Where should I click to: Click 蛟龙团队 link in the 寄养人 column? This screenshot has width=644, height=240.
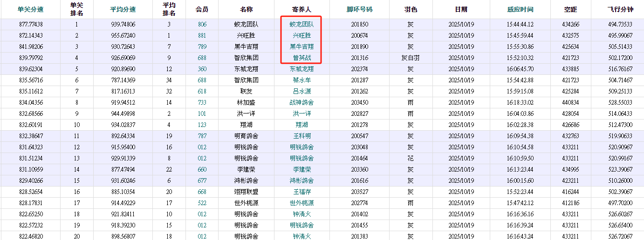pyautogui.click(x=301, y=24)
